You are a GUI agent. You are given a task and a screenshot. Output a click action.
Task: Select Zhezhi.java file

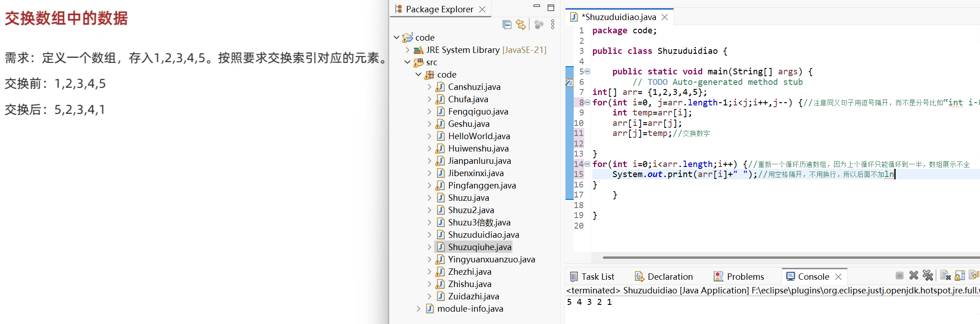(470, 272)
